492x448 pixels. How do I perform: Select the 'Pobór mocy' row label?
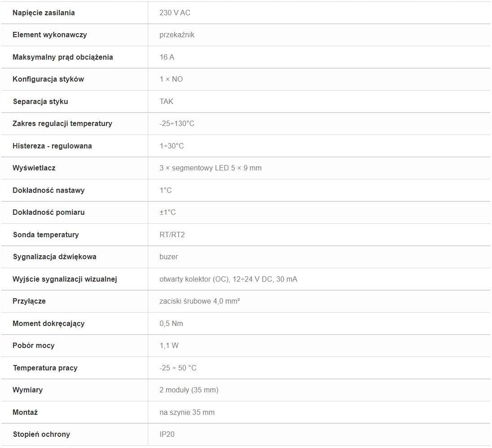(x=34, y=345)
